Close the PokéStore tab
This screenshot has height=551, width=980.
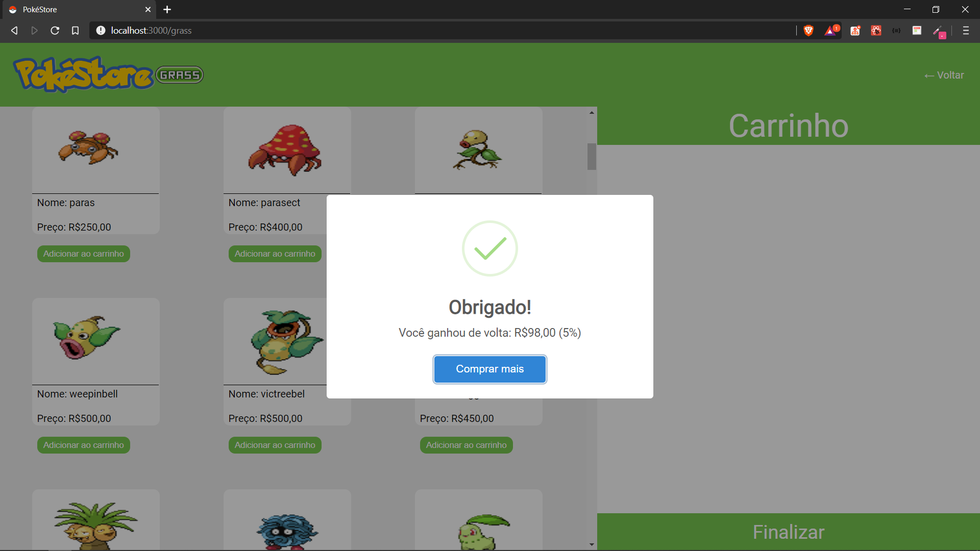coord(148,9)
